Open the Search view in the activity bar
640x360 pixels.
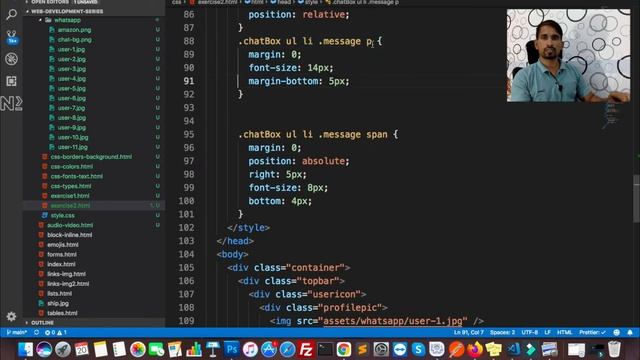[x=11, y=15]
